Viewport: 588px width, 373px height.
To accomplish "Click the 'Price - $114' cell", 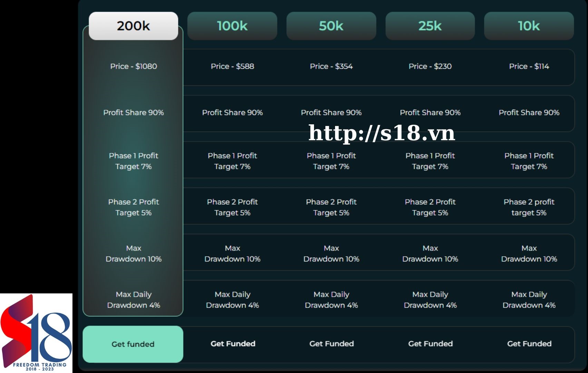I will tap(529, 66).
